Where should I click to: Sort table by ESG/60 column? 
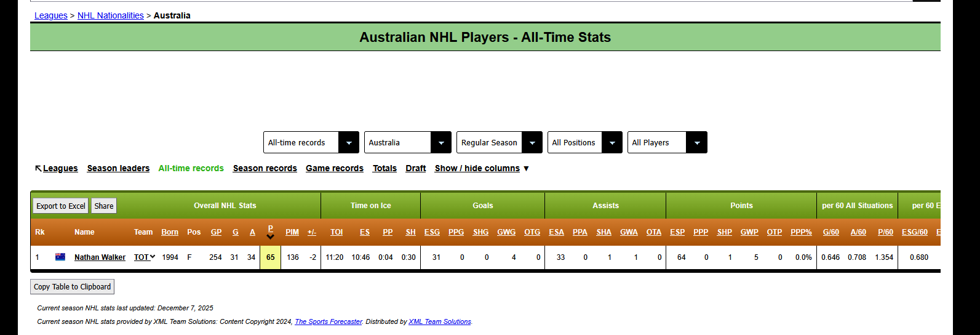915,232
